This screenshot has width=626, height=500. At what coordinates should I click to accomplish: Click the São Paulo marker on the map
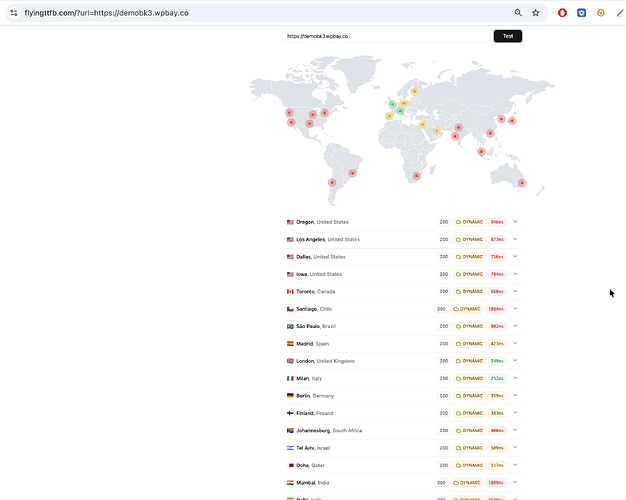351,172
